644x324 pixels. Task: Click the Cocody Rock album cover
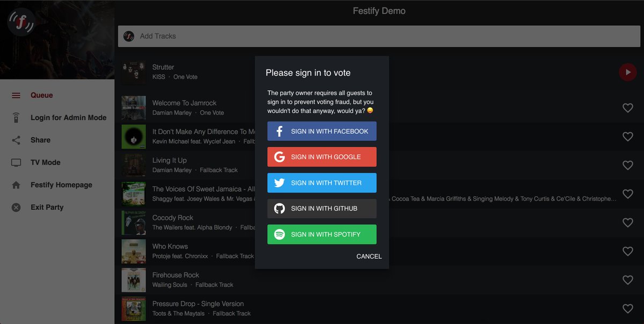pos(134,222)
